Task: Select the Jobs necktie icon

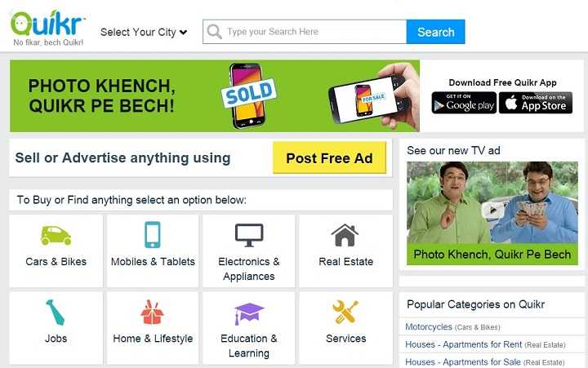Action: 56,313
